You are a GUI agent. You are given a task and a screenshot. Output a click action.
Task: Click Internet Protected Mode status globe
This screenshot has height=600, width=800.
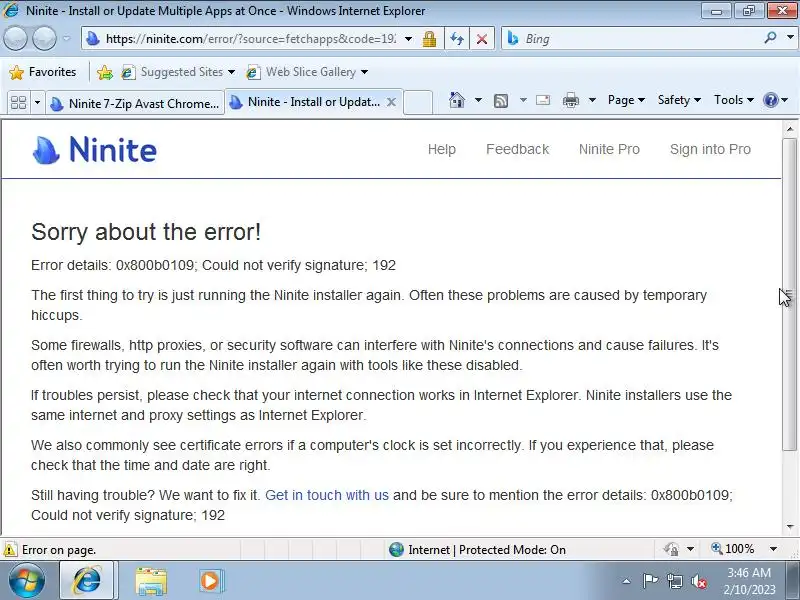pos(396,549)
